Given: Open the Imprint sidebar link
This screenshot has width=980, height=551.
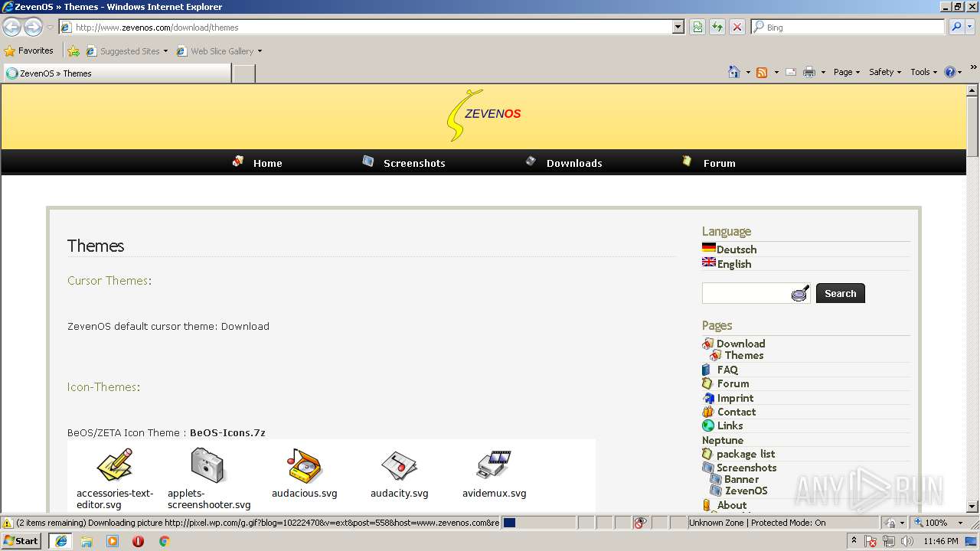Looking at the screenshot, I should pyautogui.click(x=735, y=398).
